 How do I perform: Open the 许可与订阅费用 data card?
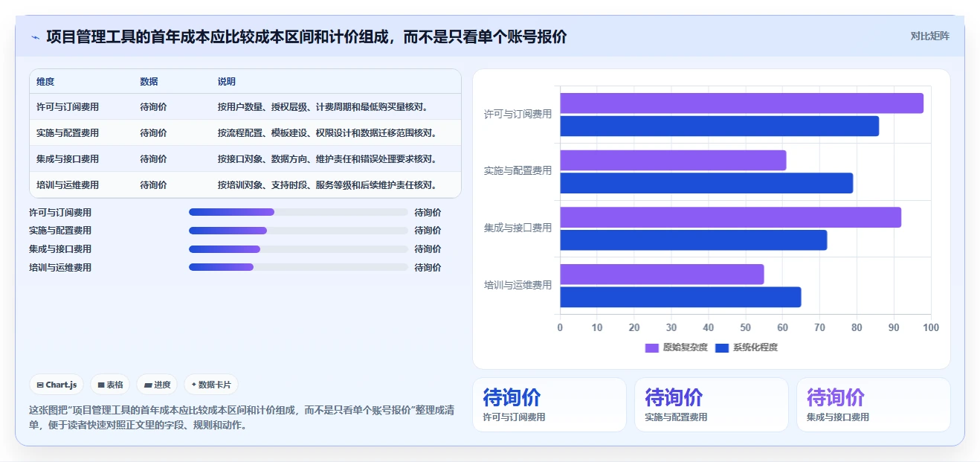[549, 405]
